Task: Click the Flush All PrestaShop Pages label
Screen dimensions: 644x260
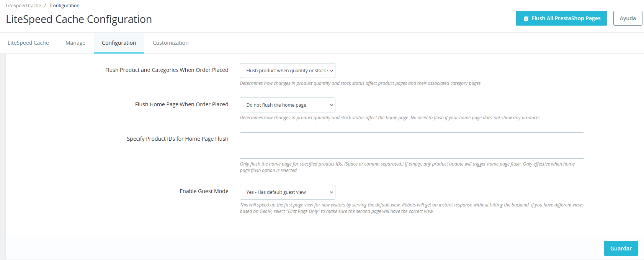Action: [x=566, y=18]
